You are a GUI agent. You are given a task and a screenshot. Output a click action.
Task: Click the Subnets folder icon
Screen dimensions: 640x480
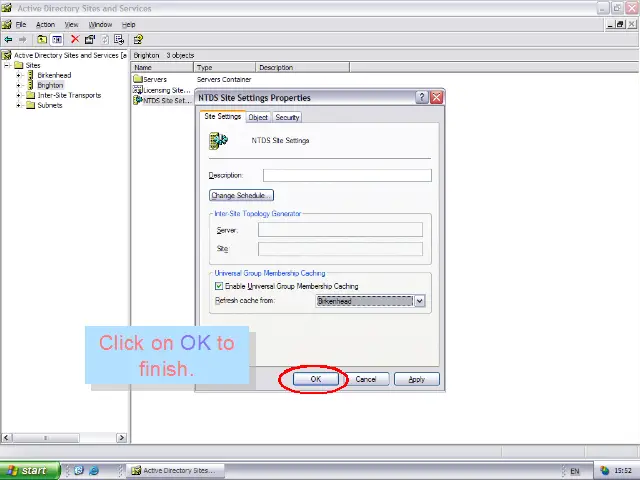pos(31,105)
